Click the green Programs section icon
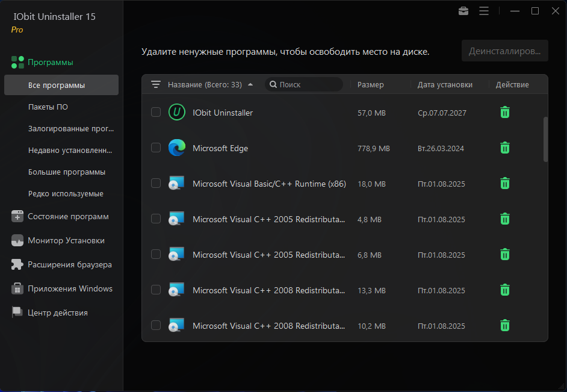567x392 pixels. coord(17,62)
